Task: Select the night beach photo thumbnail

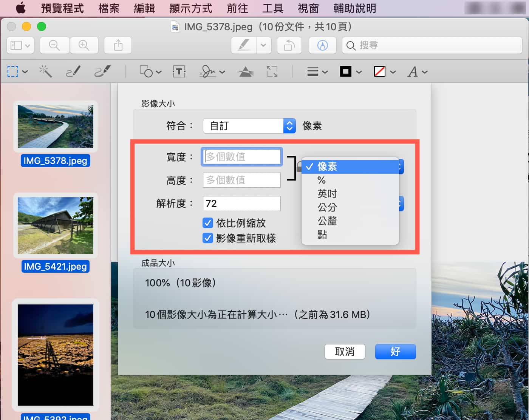Action: click(56, 355)
